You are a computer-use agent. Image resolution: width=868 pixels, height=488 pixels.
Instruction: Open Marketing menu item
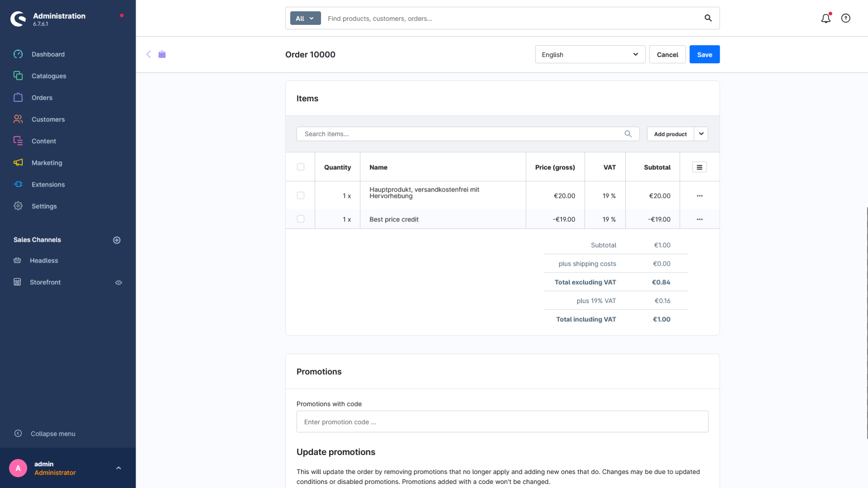coord(47,163)
